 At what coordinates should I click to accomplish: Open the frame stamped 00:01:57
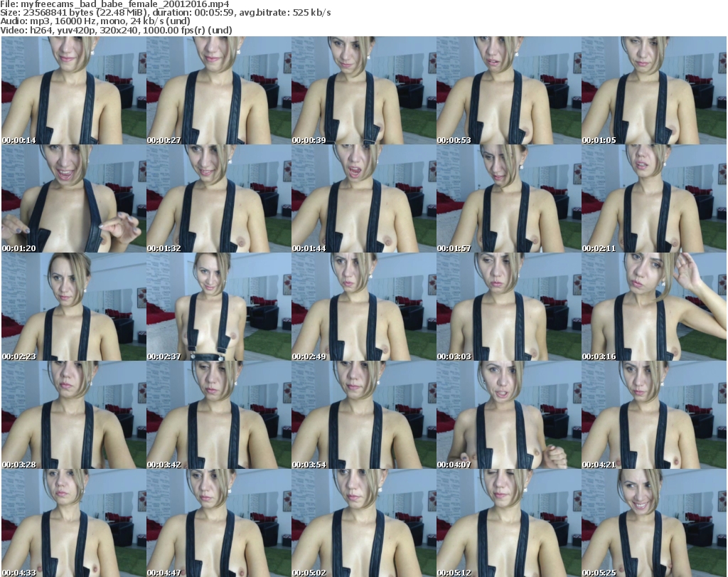[508, 198]
